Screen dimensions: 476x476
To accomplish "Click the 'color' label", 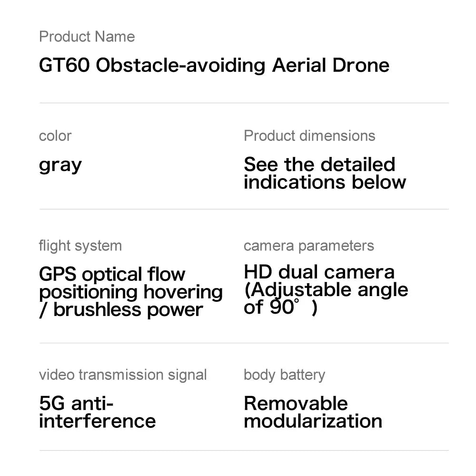I will (55, 136).
